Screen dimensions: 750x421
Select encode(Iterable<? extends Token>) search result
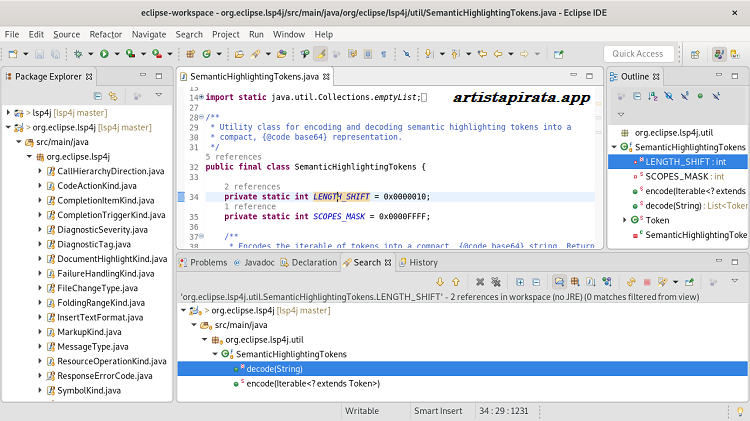[x=313, y=384]
